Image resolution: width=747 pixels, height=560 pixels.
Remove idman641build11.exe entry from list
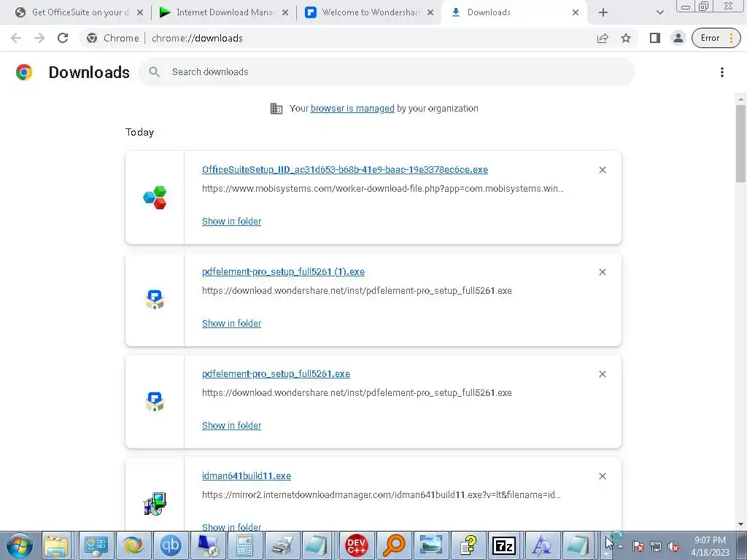click(603, 476)
